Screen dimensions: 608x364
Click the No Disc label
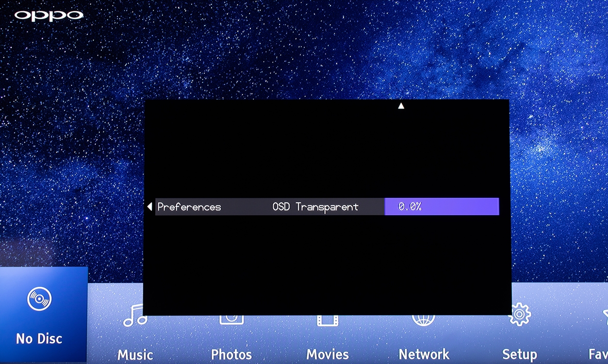pos(39,338)
